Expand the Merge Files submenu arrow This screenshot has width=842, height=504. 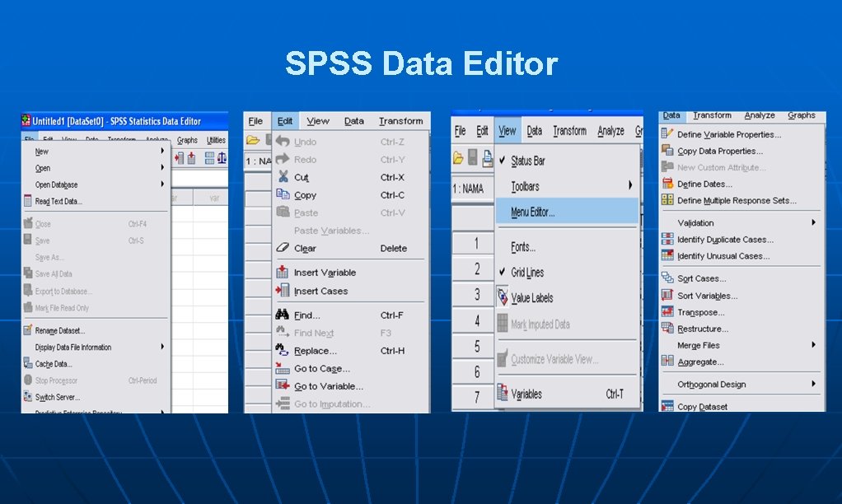(x=813, y=344)
